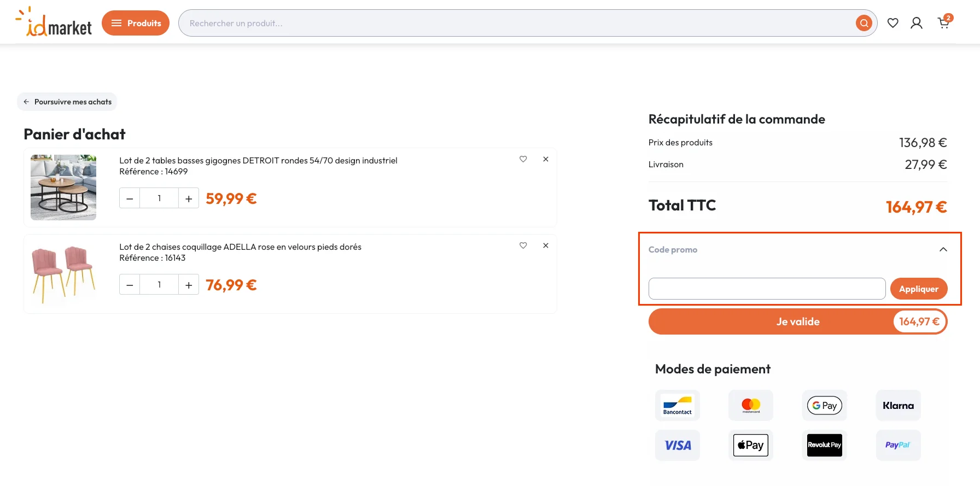The height and width of the screenshot is (486, 980).
Task: Click DETROIT tables quantity field
Action: (159, 198)
